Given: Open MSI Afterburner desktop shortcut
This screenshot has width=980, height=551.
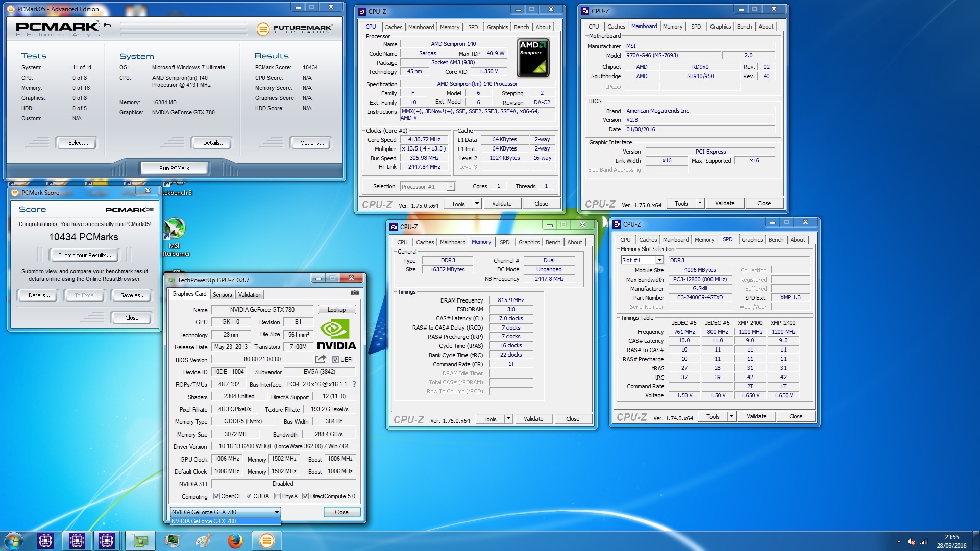Looking at the screenshot, I should (x=175, y=237).
